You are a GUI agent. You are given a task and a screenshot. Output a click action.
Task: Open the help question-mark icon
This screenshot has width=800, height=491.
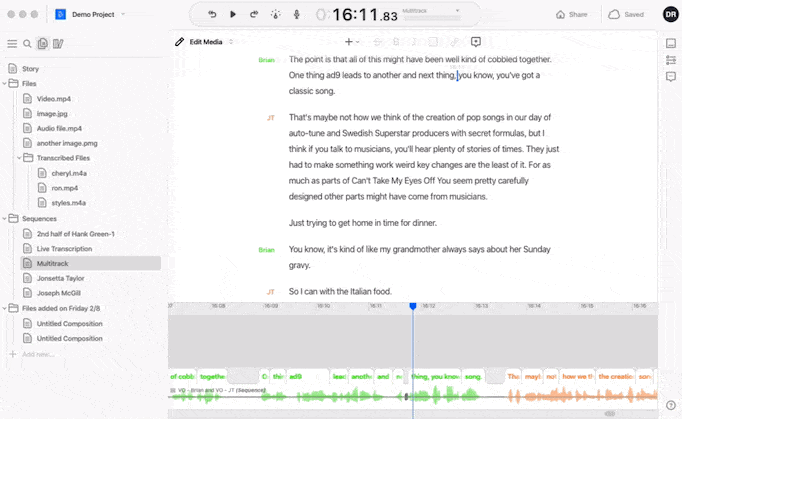[x=671, y=405]
